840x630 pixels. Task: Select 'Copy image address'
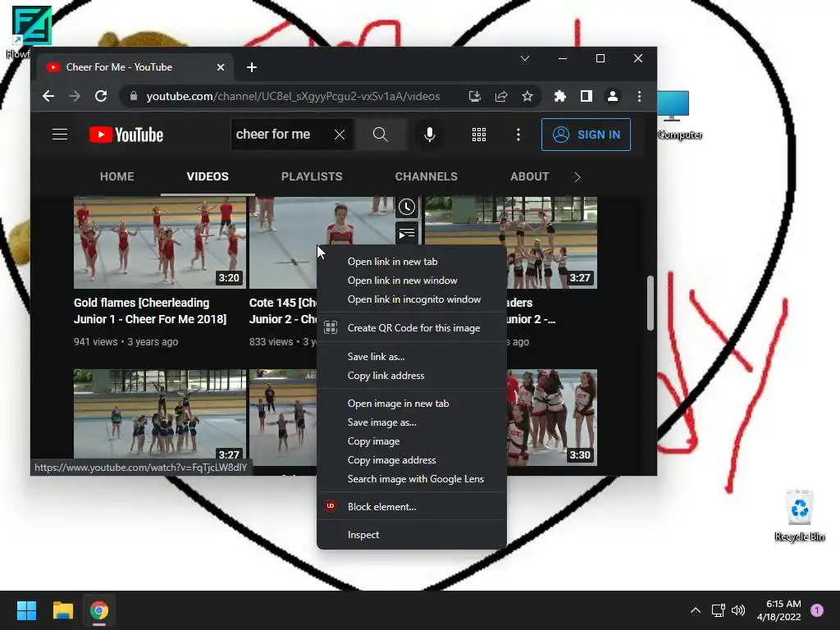click(412, 460)
